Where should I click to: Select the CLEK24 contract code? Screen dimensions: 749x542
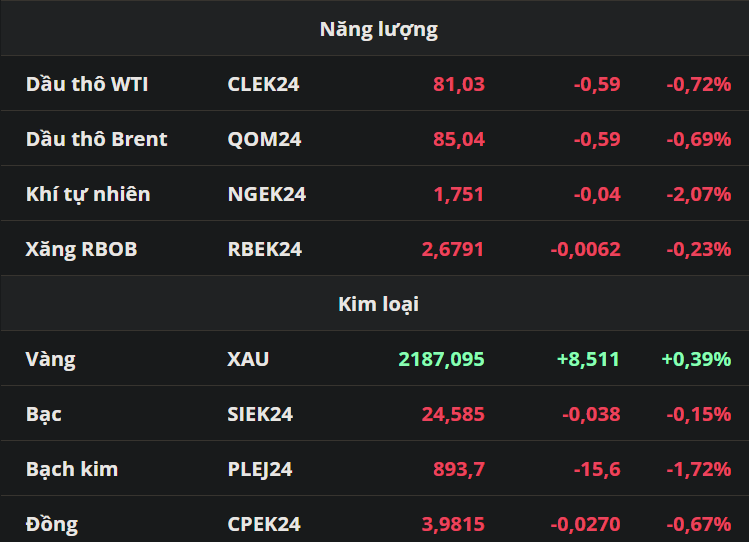(x=263, y=84)
